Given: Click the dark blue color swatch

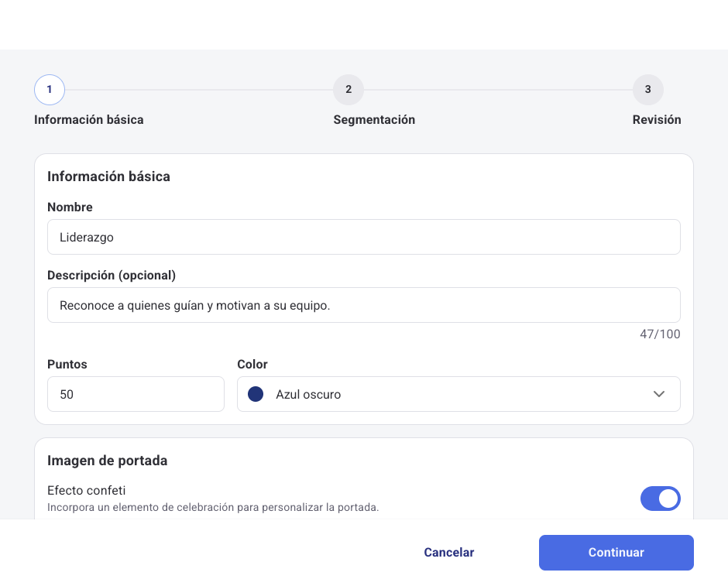Looking at the screenshot, I should (x=256, y=394).
